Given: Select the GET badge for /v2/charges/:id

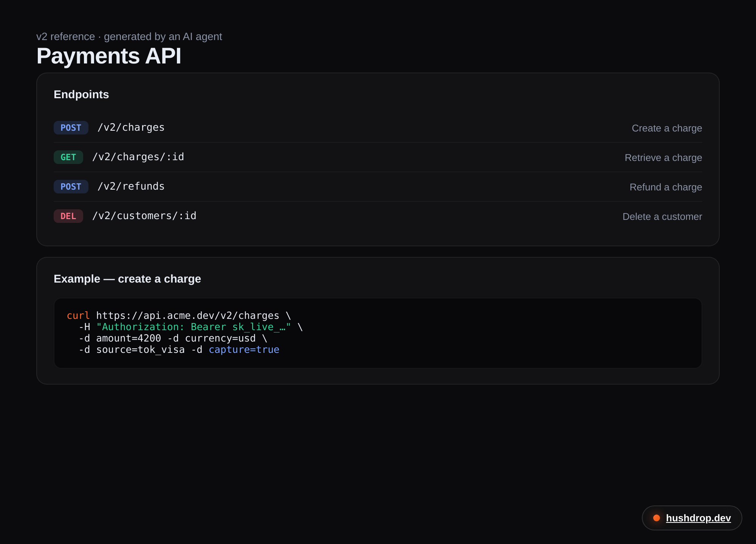Looking at the screenshot, I should click(68, 157).
